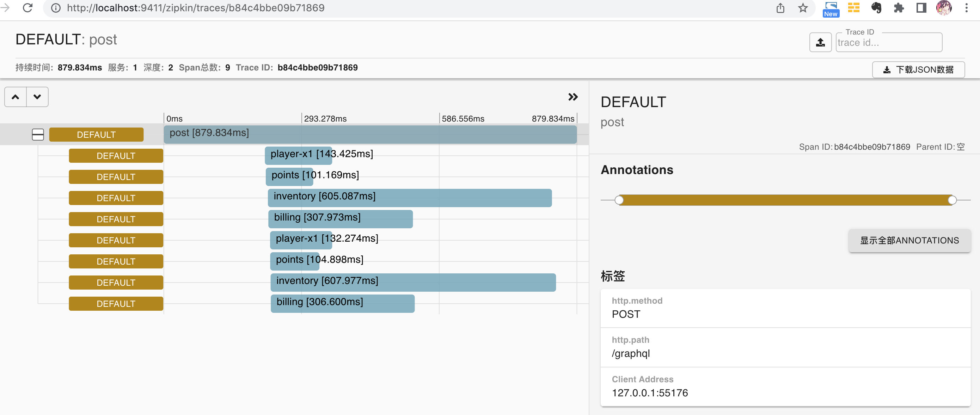Open the share page icon
This screenshot has width=980, height=415.
(x=780, y=8)
